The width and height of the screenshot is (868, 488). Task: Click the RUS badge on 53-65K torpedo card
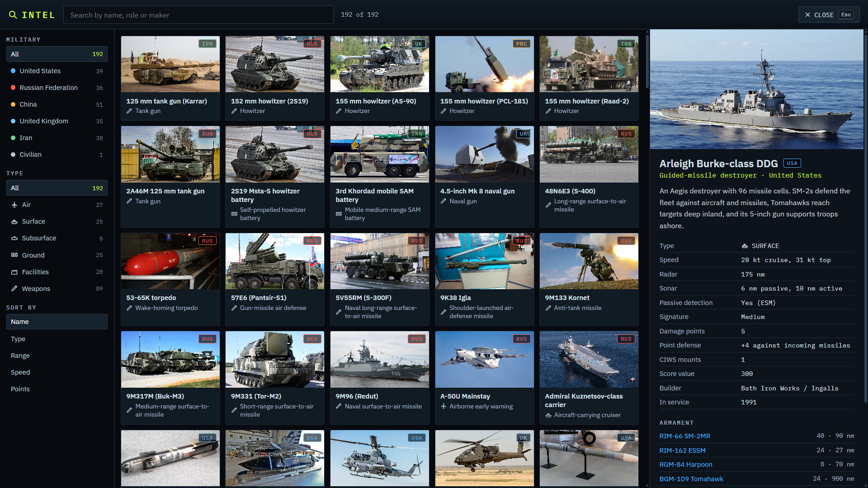tap(208, 241)
